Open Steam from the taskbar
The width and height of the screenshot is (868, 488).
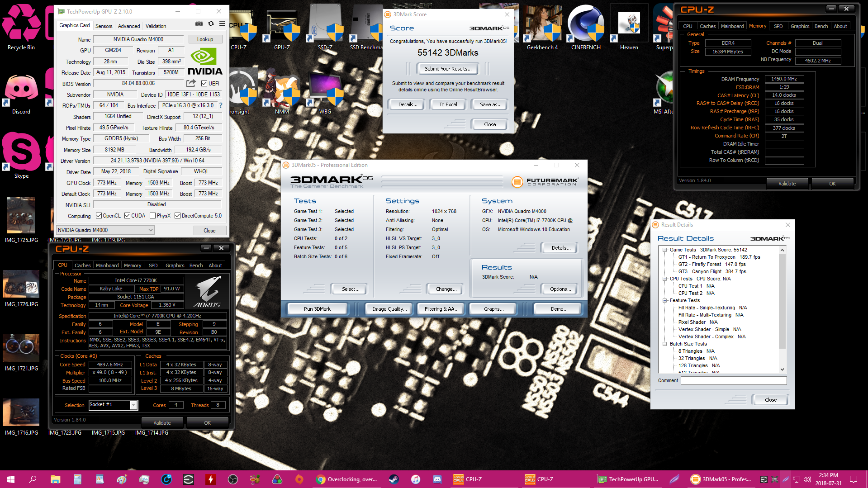point(394,479)
